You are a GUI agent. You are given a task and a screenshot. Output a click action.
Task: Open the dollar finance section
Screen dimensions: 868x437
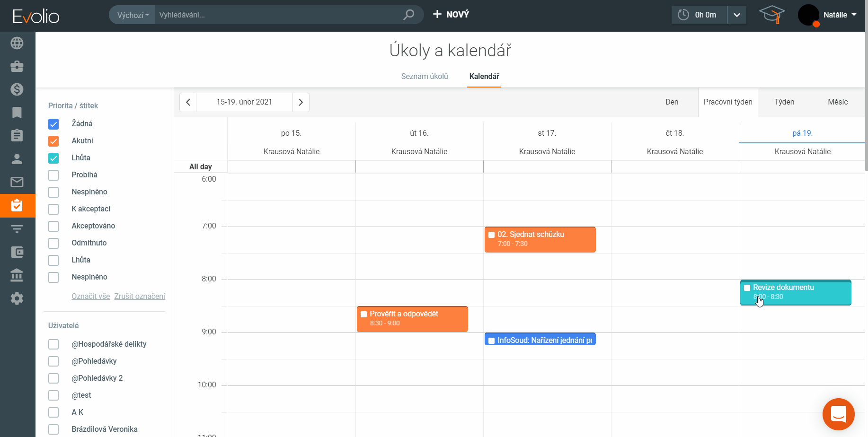point(17,89)
